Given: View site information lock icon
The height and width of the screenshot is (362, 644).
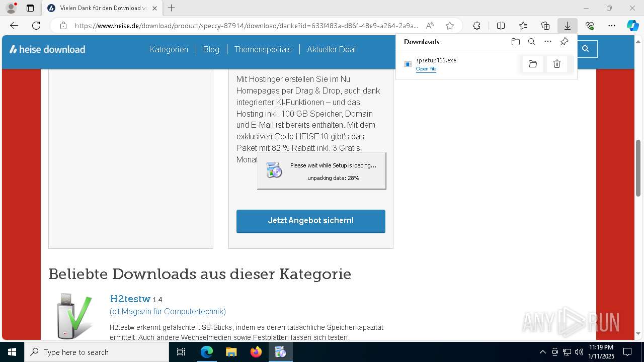Looking at the screenshot, I should [x=63, y=26].
